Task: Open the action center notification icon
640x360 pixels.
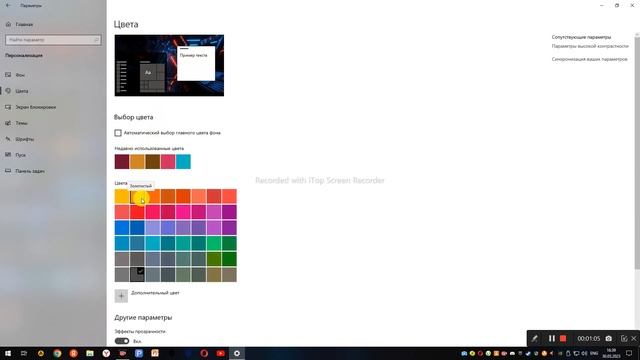Action: click(x=629, y=353)
